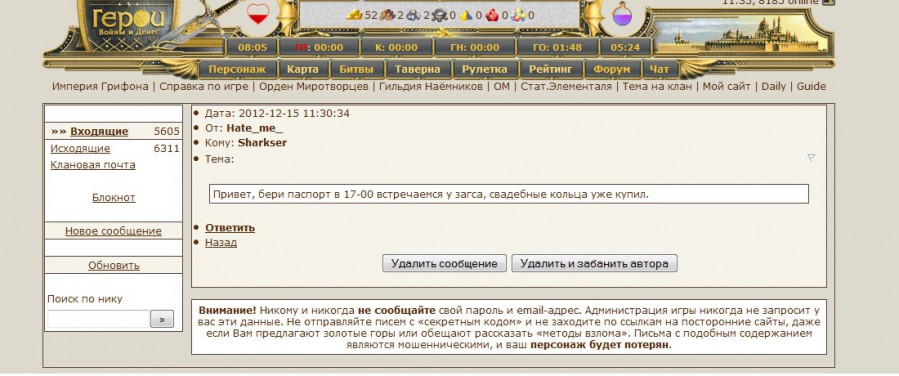Click the small triangle icon beside Тема
Image resolution: width=899 pixels, height=376 pixels.
coord(811,157)
